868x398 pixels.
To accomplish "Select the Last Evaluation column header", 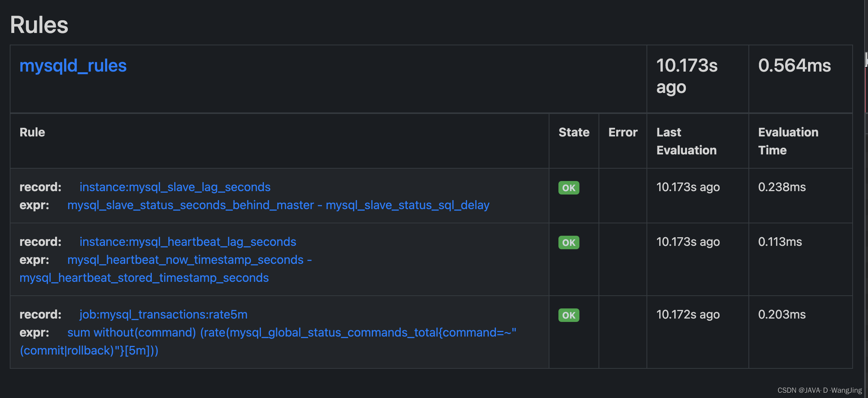I will tap(686, 141).
